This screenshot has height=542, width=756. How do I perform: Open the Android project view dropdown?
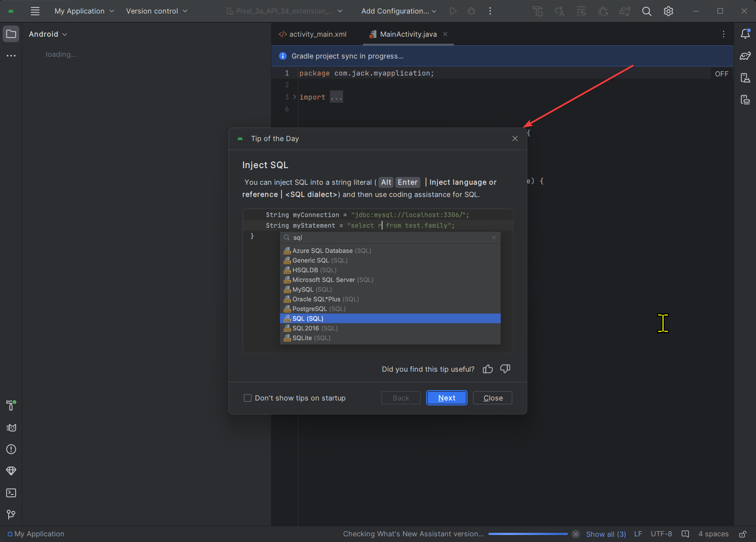tap(48, 34)
